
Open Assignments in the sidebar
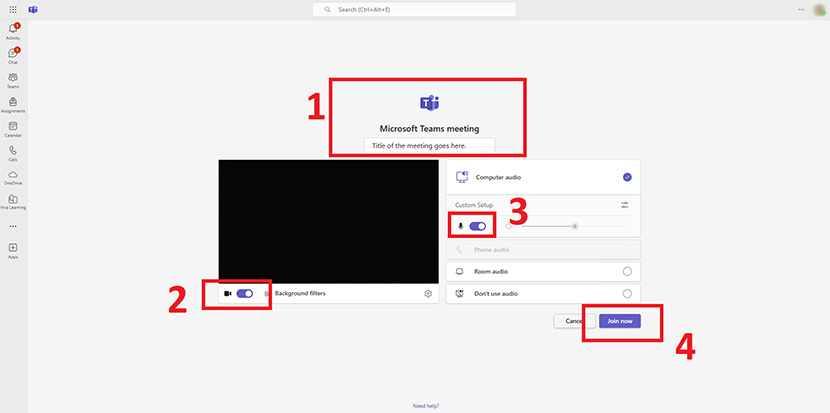click(x=13, y=103)
